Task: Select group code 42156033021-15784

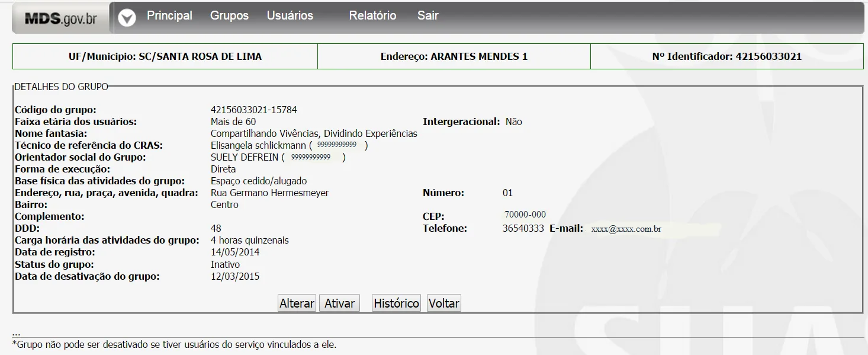Action: (254, 110)
